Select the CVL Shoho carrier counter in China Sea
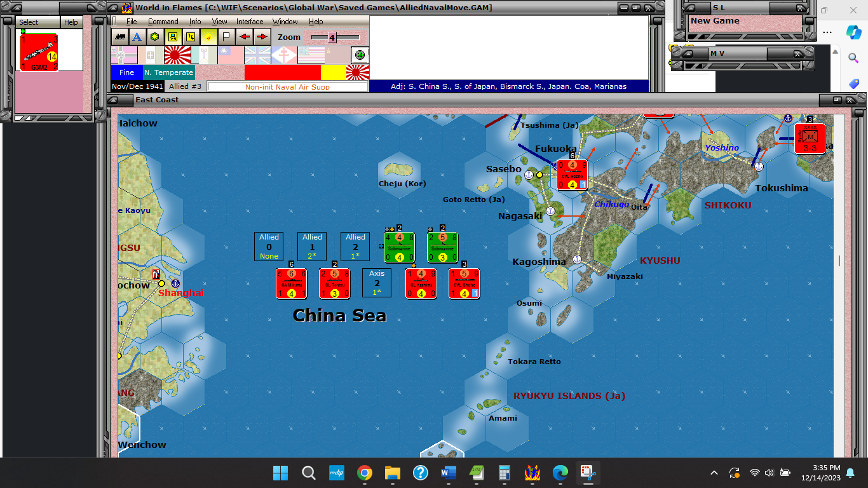The image size is (868, 488). 464,283
